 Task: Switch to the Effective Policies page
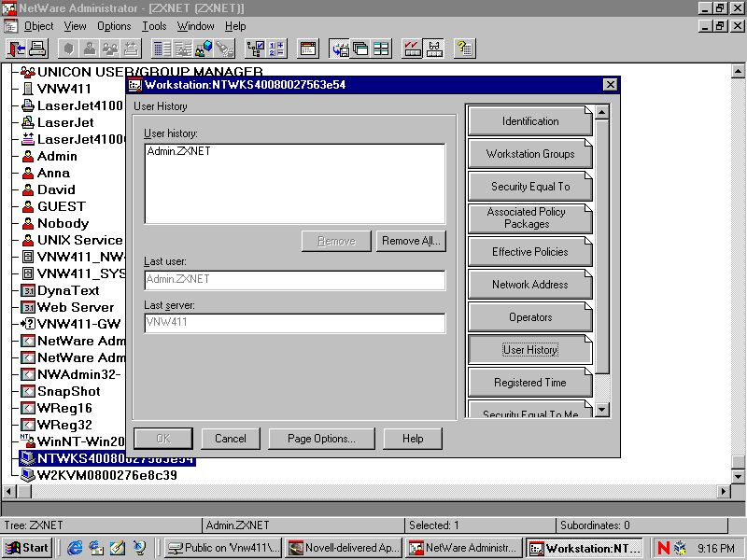(x=530, y=252)
